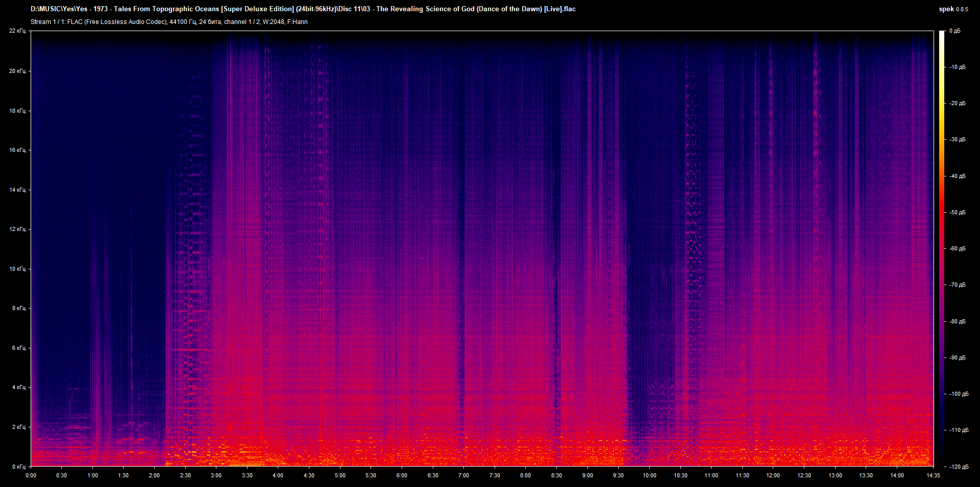The width and height of the screenshot is (980, 487).
Task: Click the 4 кГц frequency axis label
Action: 19,387
